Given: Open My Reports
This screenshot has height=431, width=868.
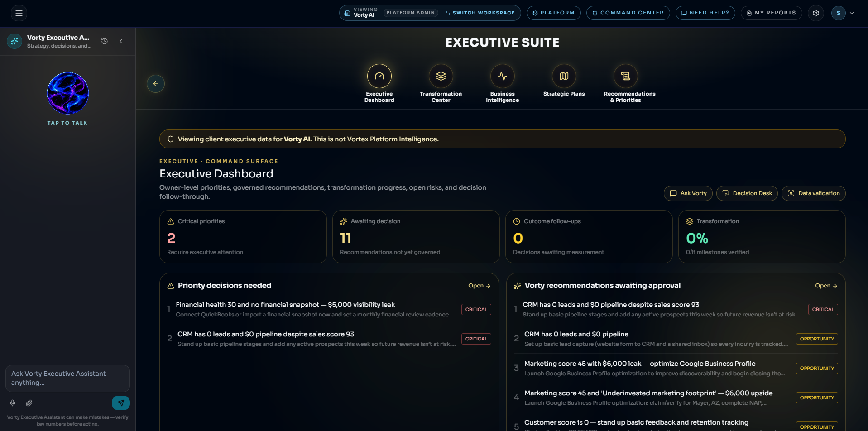Looking at the screenshot, I should [x=771, y=13].
